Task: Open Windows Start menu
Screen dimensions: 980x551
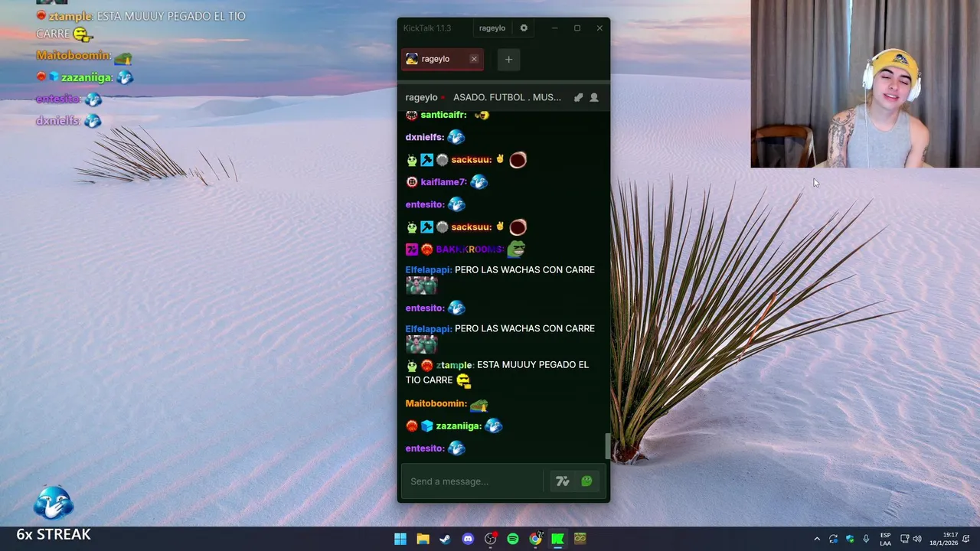Action: [x=400, y=539]
